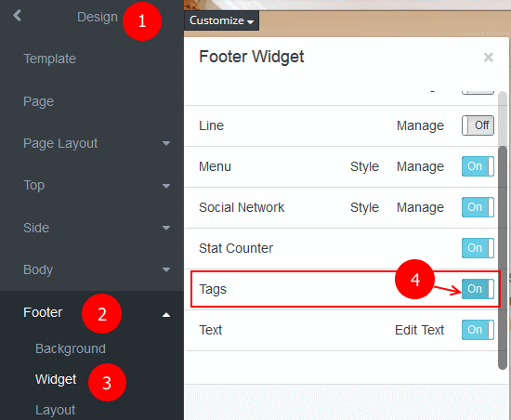Click Manage link for Line widget
The height and width of the screenshot is (420, 511).
[420, 125]
